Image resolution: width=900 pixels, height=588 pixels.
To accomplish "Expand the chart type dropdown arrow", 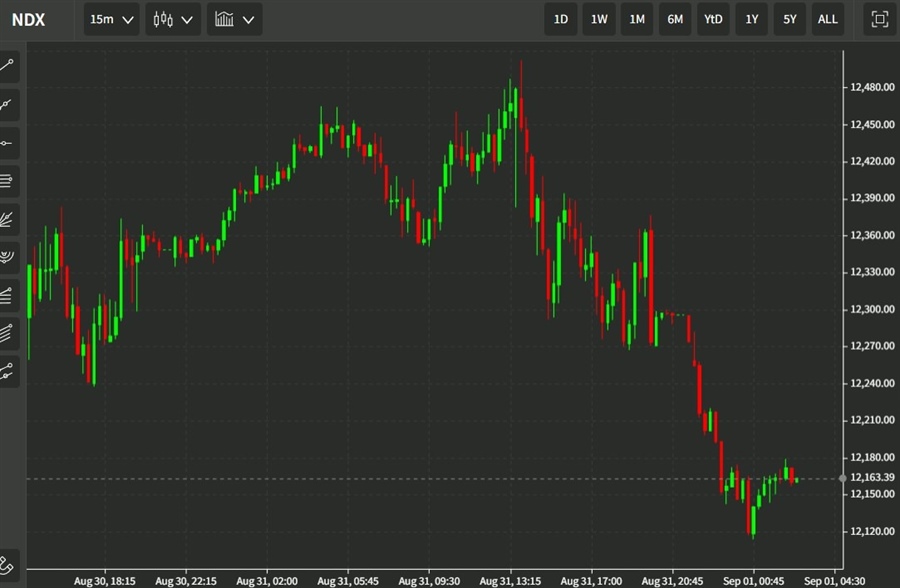I will pos(187,20).
